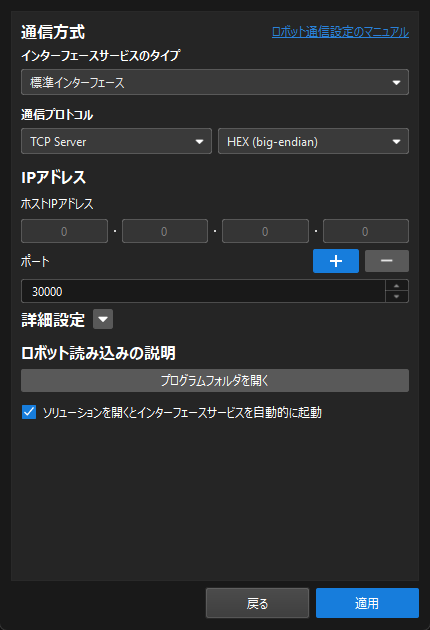Increase port value with up arrow
This screenshot has height=630, width=430.
click(397, 285)
